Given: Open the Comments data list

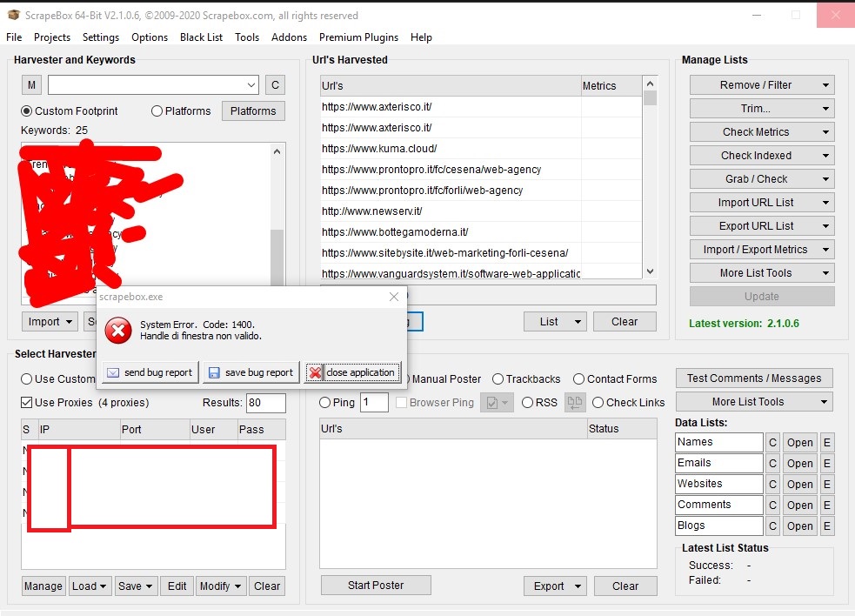Looking at the screenshot, I should tap(799, 506).
